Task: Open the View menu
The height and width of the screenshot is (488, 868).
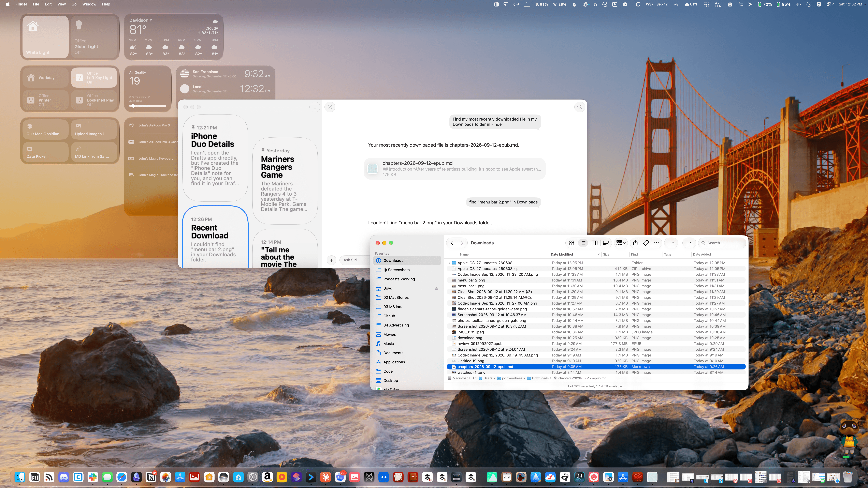Action: [61, 4]
